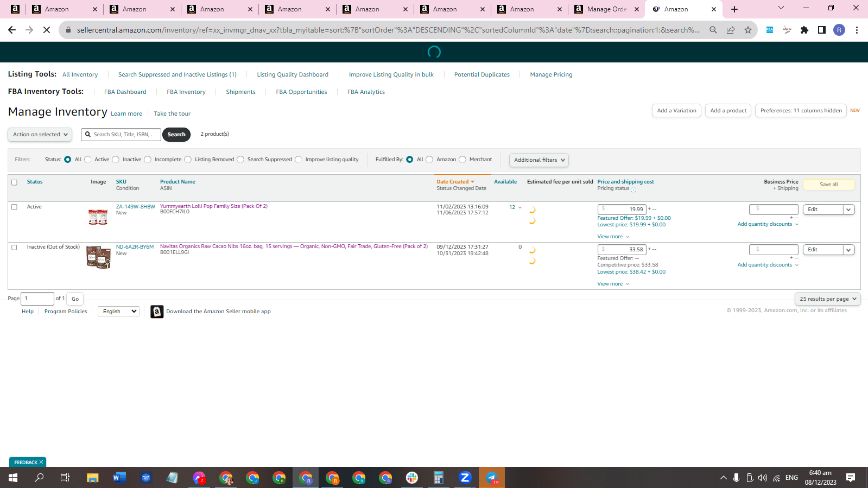Image resolution: width=868 pixels, height=488 pixels.
Task: Open Zoom from the taskbar
Action: pos(465,478)
